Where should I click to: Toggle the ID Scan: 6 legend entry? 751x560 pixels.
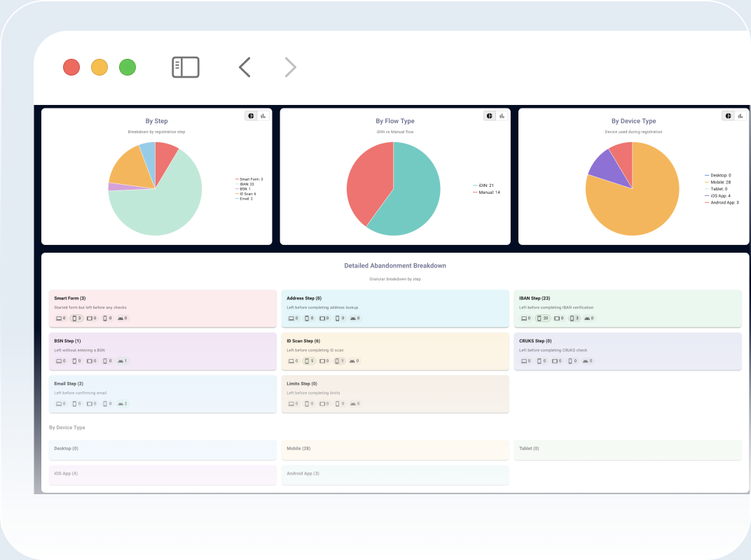click(246, 194)
